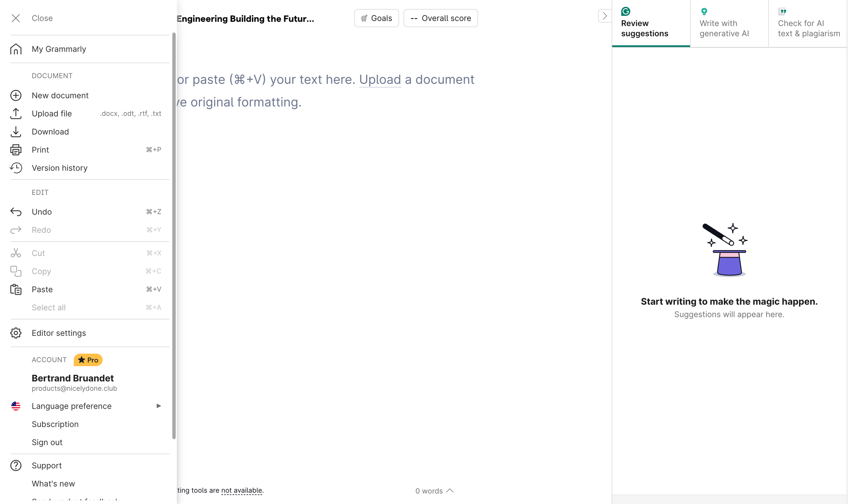Open Editor settings
Image resolution: width=857 pixels, height=504 pixels.
[x=90, y=333]
